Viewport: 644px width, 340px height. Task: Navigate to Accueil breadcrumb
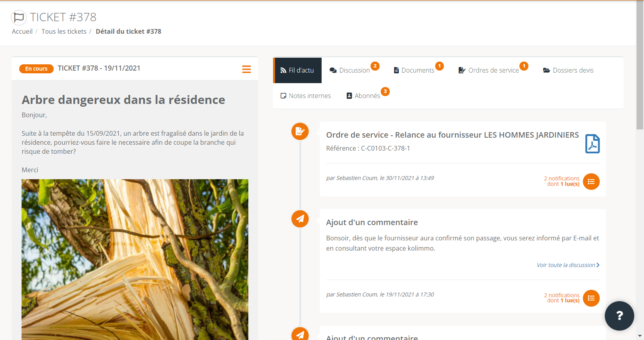(22, 31)
